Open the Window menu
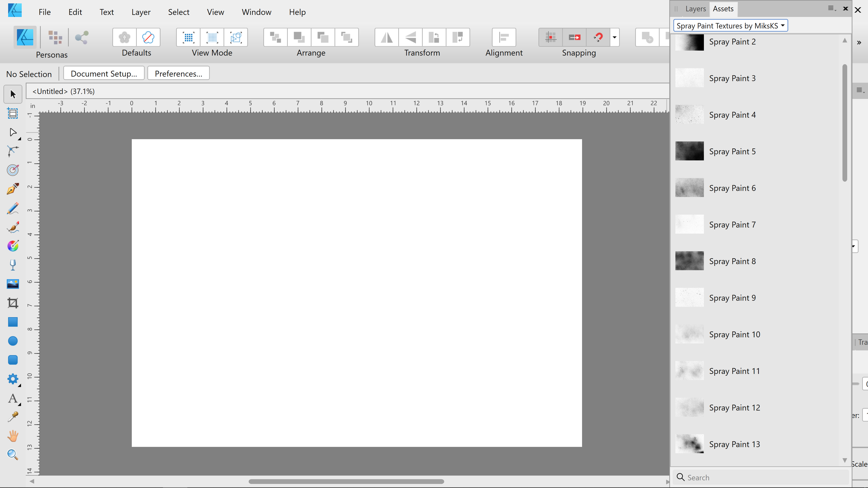This screenshot has height=488, width=868. [256, 12]
